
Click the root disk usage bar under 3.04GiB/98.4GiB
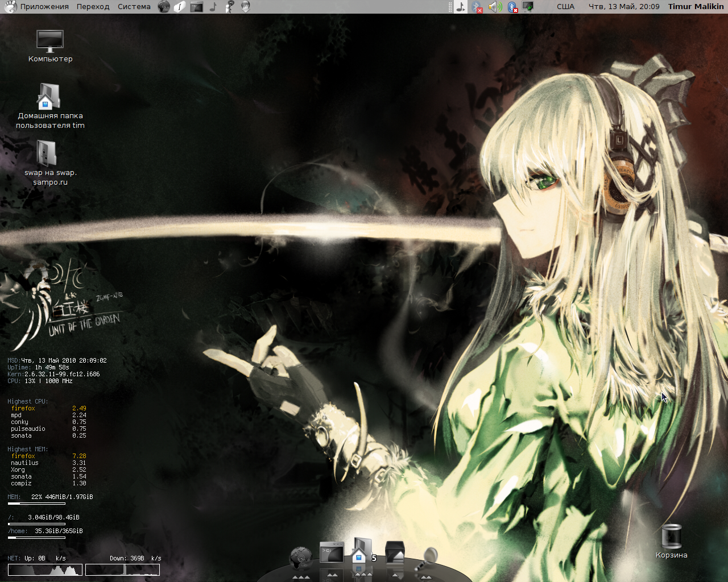tap(36, 524)
